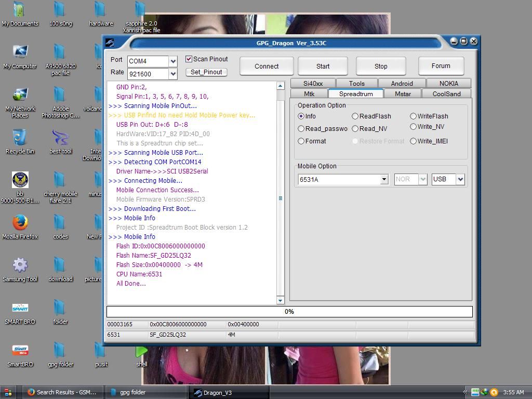Expand the 6531A mobile option dropdown
532x399 pixels.
[384, 179]
